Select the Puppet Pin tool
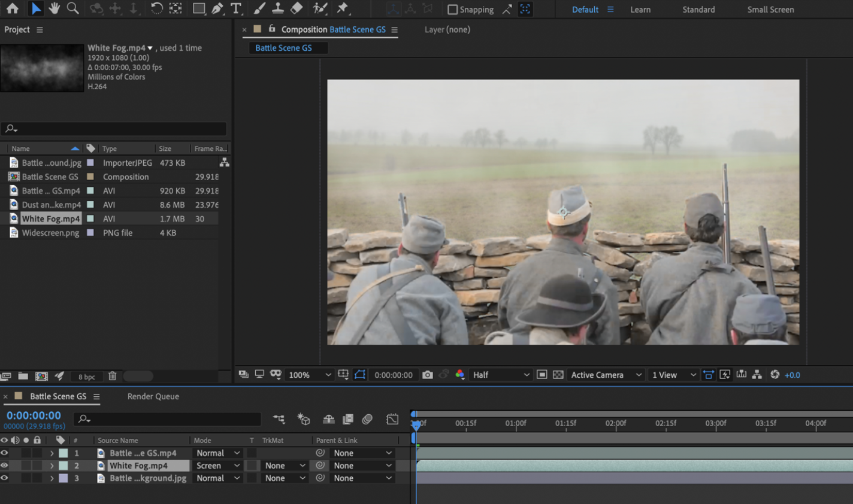The image size is (853, 504). click(x=343, y=8)
